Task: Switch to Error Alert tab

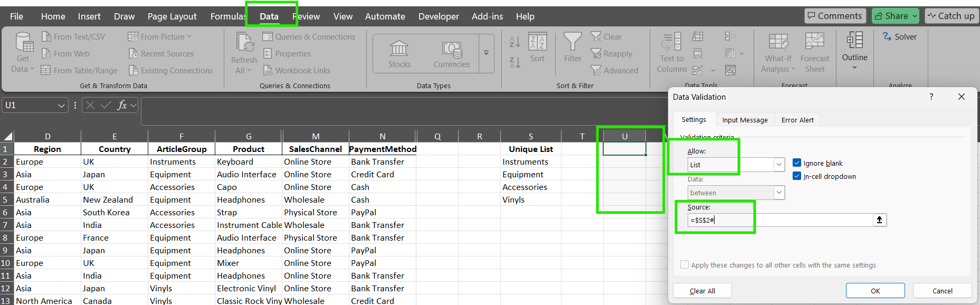Action: 797,120
